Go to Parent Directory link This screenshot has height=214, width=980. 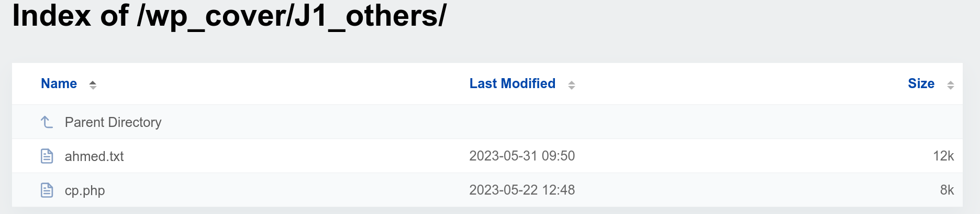click(113, 122)
